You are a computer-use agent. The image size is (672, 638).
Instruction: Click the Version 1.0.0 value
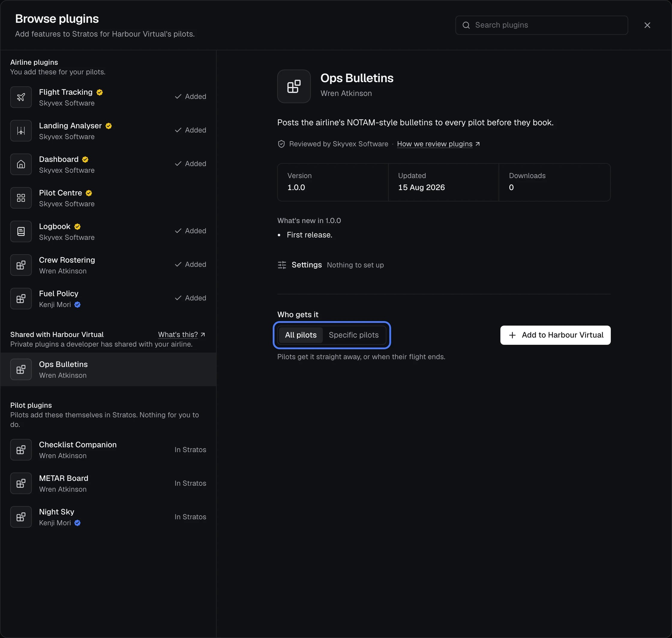tap(296, 188)
